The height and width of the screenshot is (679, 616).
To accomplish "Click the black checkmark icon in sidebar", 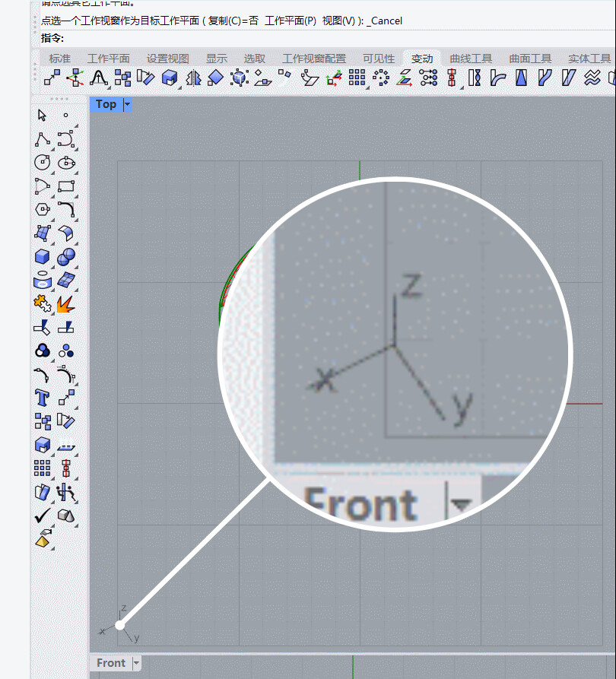I will [42, 516].
